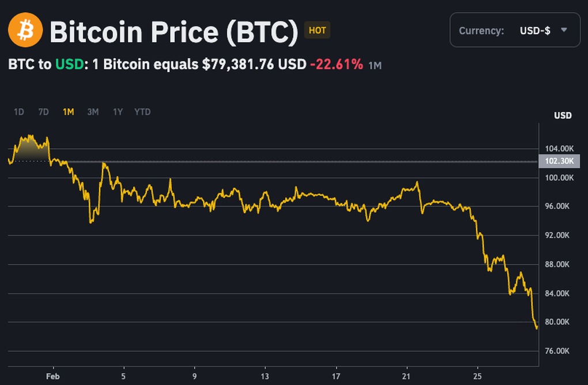Select the 7D chart range
The width and height of the screenshot is (588, 385).
43,112
